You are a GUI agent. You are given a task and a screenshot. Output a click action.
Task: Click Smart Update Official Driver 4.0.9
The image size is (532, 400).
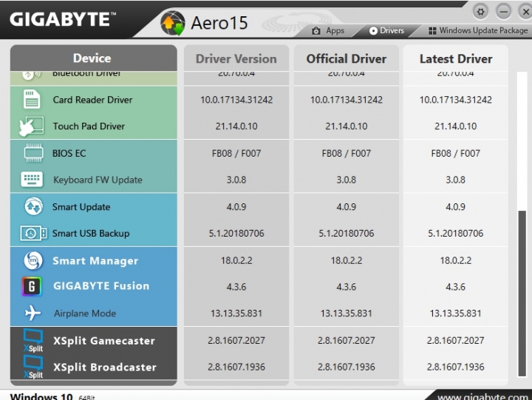pyautogui.click(x=346, y=207)
